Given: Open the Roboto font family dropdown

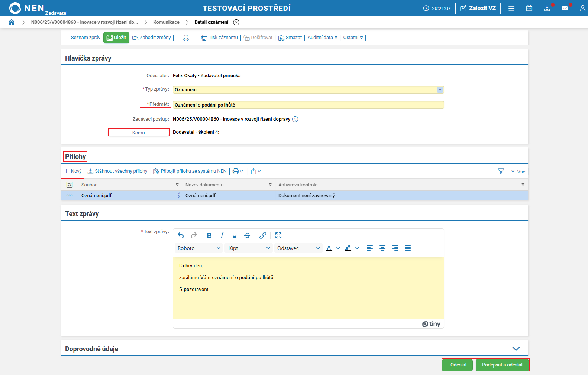Looking at the screenshot, I should pyautogui.click(x=199, y=248).
